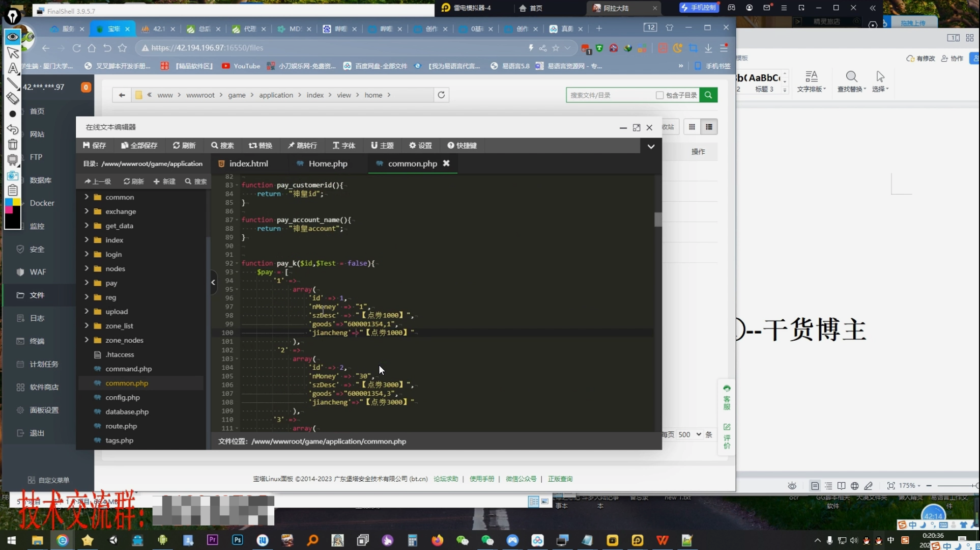Collapse the file tree side panel
The height and width of the screenshot is (550, 980).
213,283
